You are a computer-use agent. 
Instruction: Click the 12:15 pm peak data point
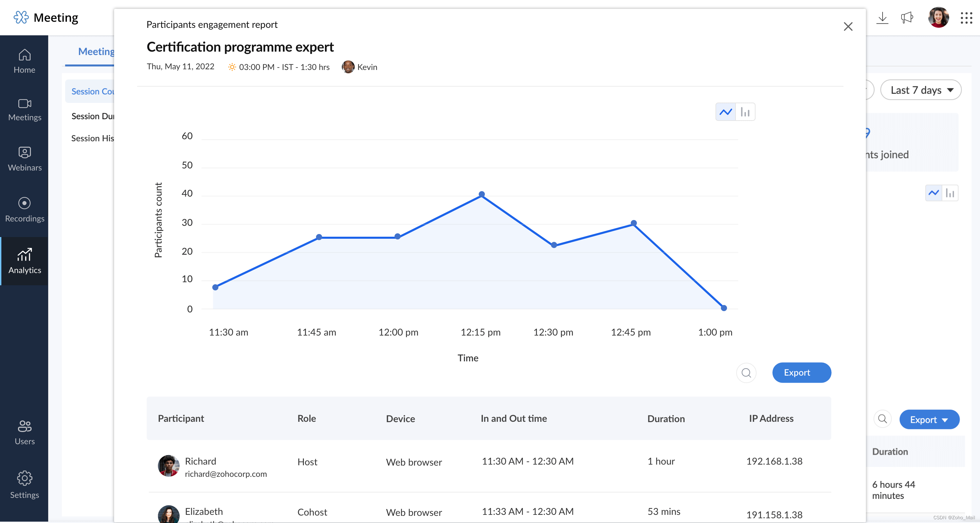coord(481,194)
